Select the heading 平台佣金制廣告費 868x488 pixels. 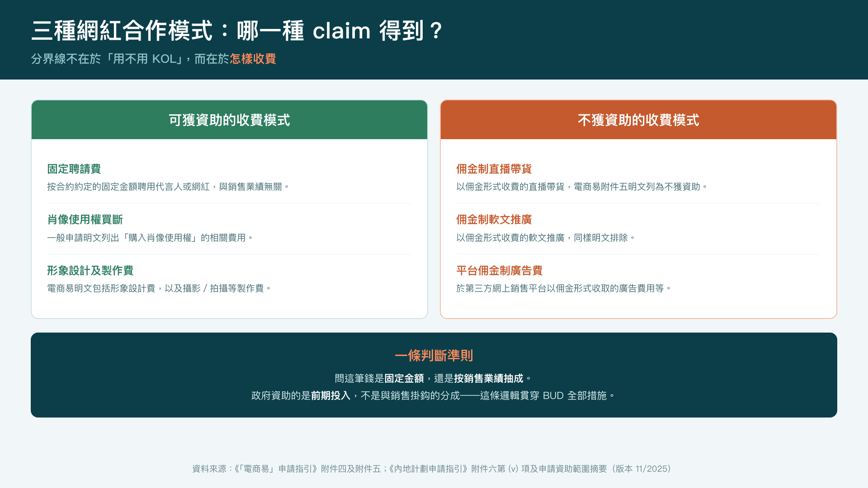coord(499,271)
